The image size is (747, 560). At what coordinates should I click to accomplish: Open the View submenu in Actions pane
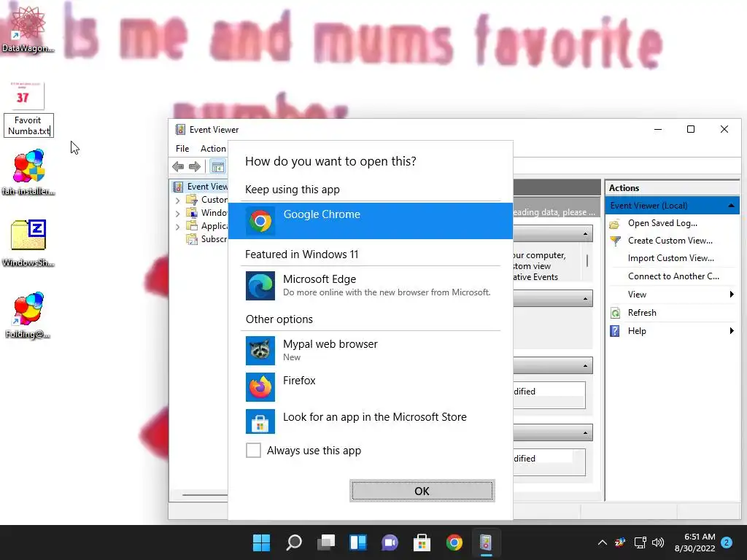click(x=672, y=295)
